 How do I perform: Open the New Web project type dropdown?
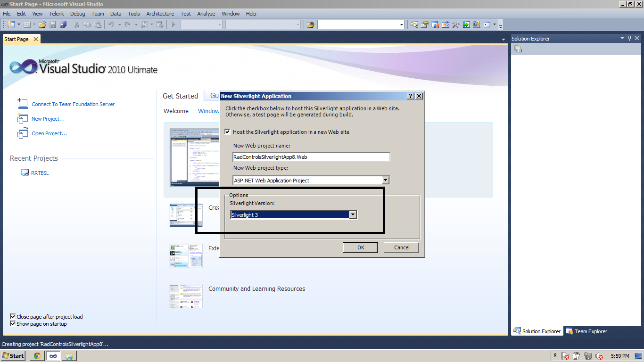point(385,180)
